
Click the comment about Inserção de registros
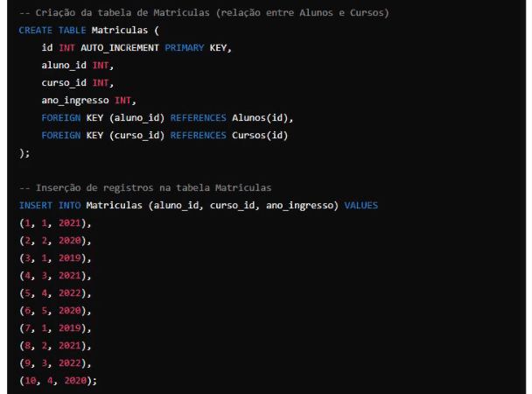point(145,187)
